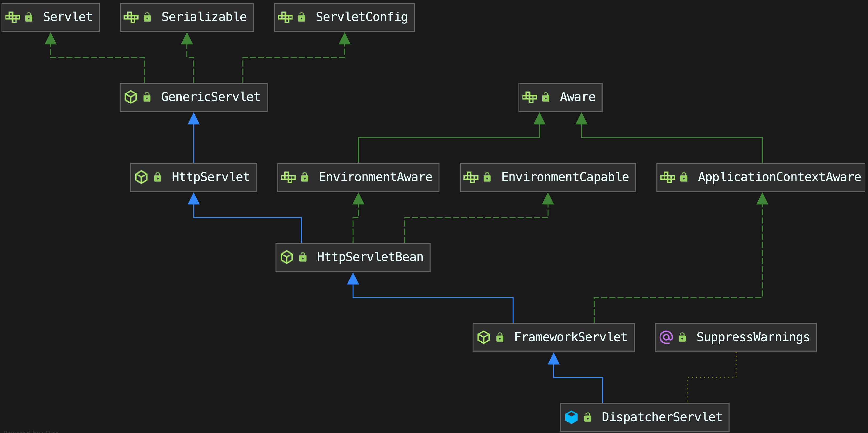Click the interface icon on EnvironmentCapable

(471, 177)
